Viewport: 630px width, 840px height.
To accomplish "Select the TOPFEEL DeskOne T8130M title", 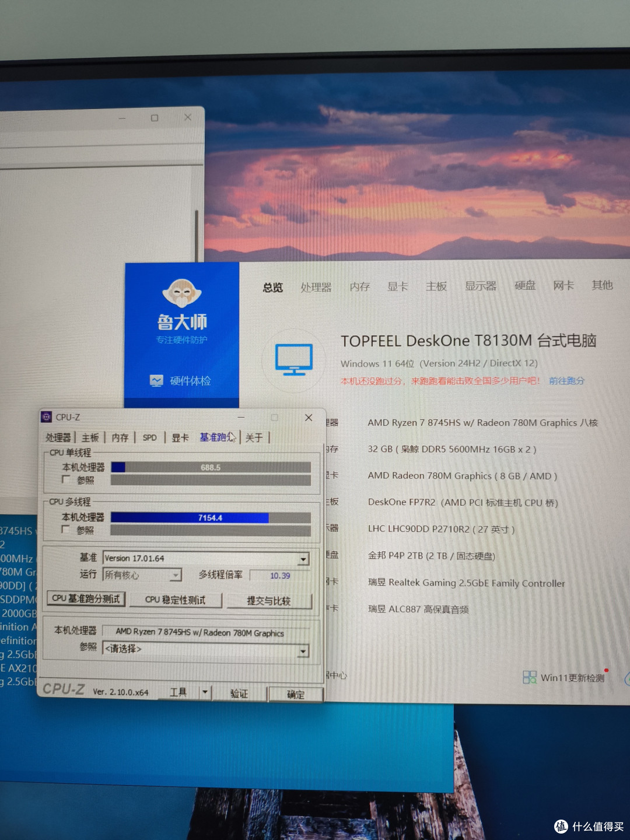I will (468, 341).
